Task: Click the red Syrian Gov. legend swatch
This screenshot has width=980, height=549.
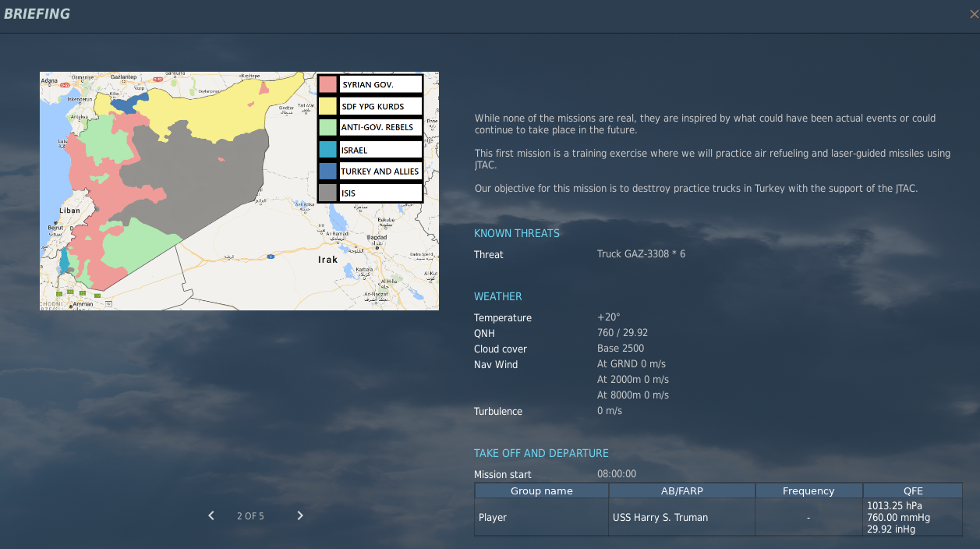Action: [x=328, y=84]
